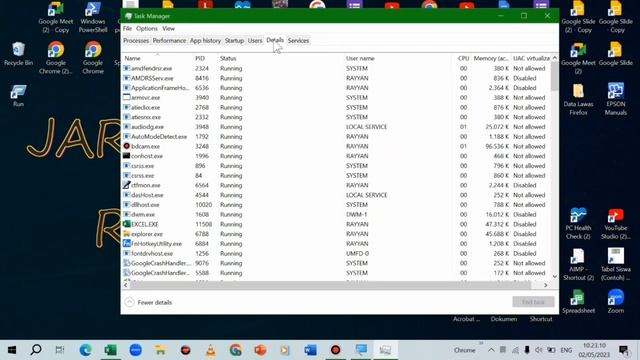This screenshot has width=640, height=360.
Task: Open the Google Slide desktop icon
Action: (616, 54)
